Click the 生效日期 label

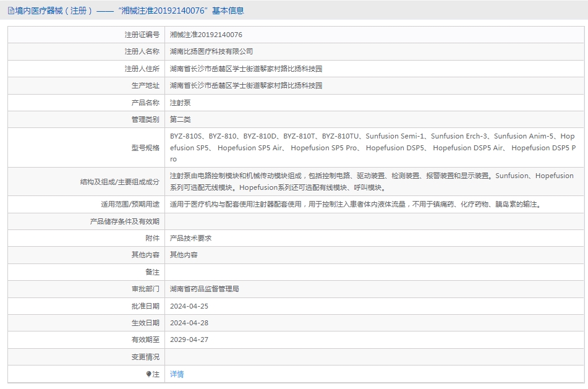[x=145, y=323]
